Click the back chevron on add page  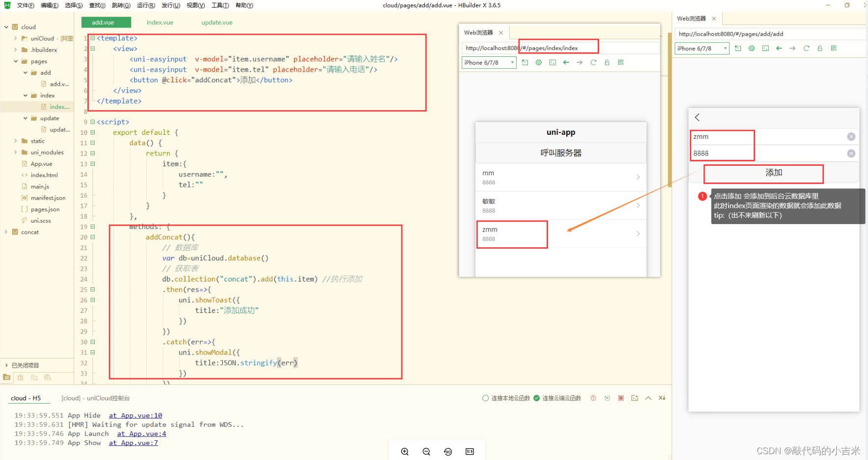[x=697, y=117]
